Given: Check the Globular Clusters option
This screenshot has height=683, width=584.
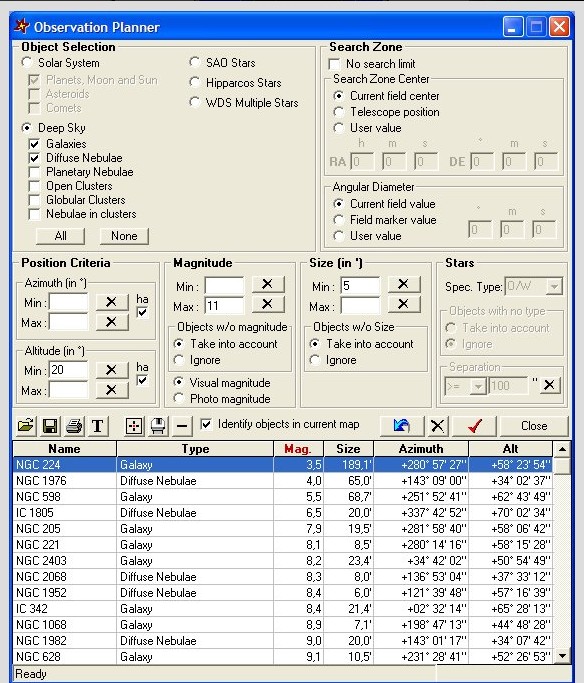Looking at the screenshot, I should 34,200.
